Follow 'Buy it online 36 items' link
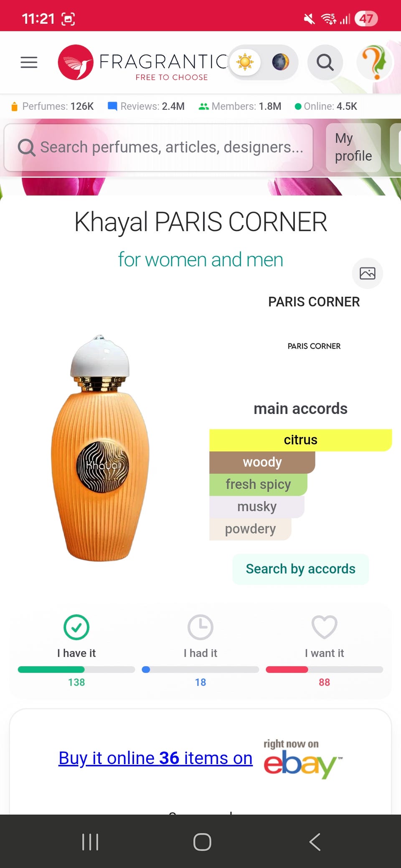 pos(155,758)
